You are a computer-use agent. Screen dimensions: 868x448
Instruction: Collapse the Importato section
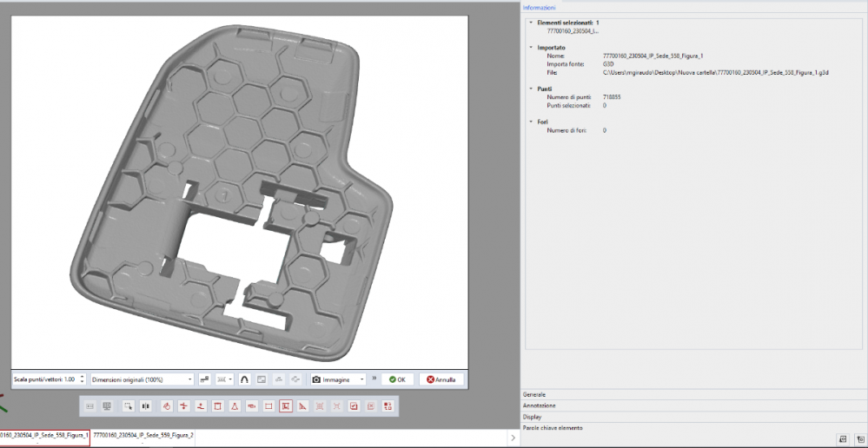point(531,47)
